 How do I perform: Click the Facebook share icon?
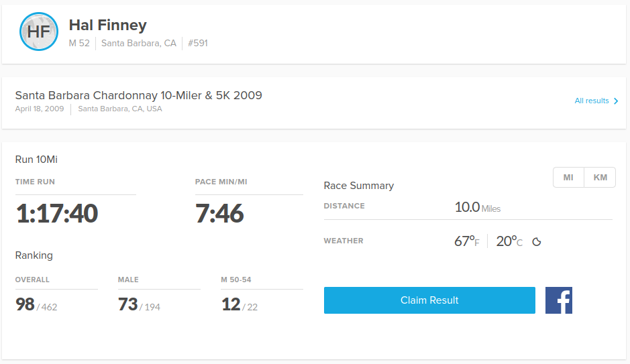coord(558,300)
